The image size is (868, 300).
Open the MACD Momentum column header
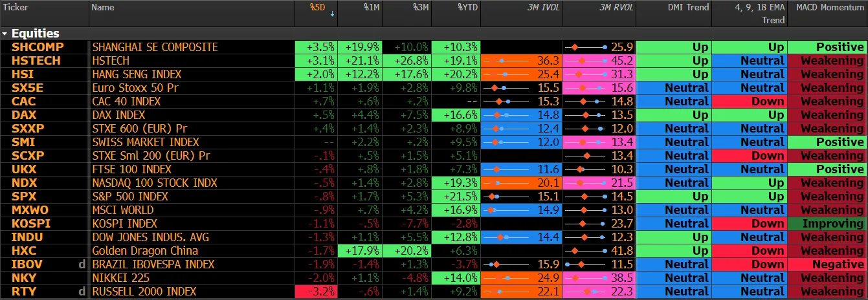(x=829, y=7)
